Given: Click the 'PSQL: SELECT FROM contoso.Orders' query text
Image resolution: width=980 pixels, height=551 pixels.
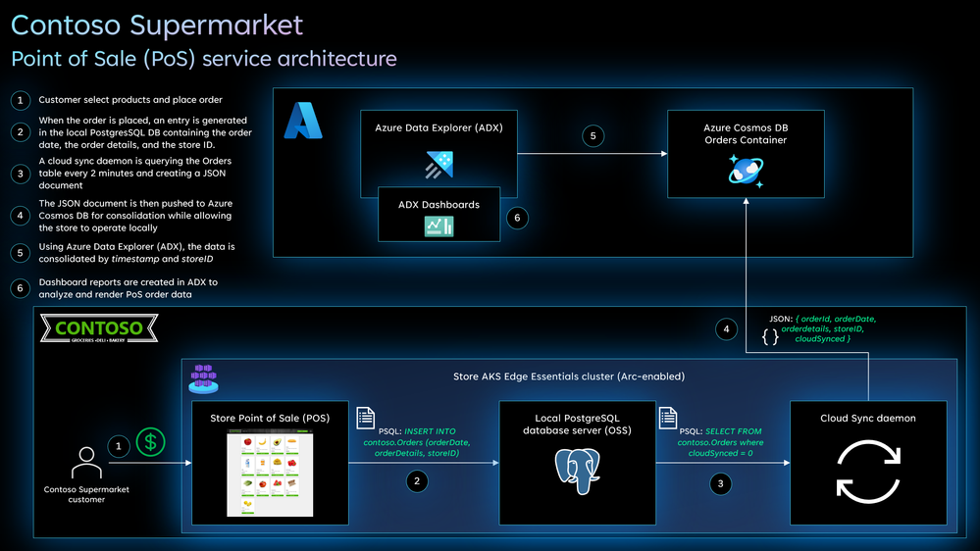Looking at the screenshot, I should 721,442.
